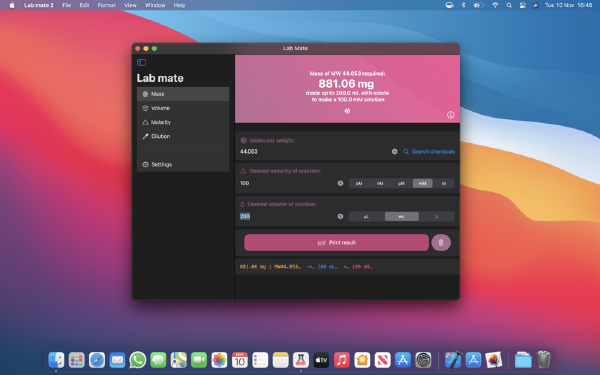Image resolution: width=600 pixels, height=375 pixels.
Task: Click the Lab mate flask icon in dock
Action: [x=301, y=360]
